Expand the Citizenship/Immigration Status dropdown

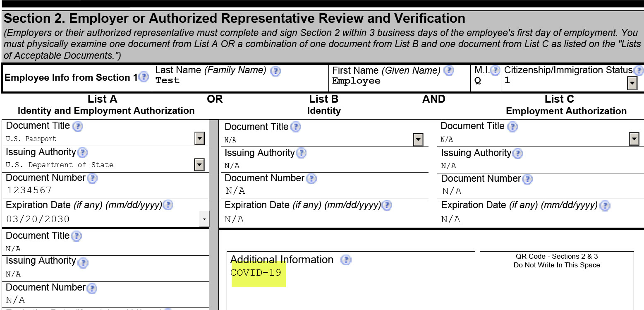pyautogui.click(x=632, y=83)
